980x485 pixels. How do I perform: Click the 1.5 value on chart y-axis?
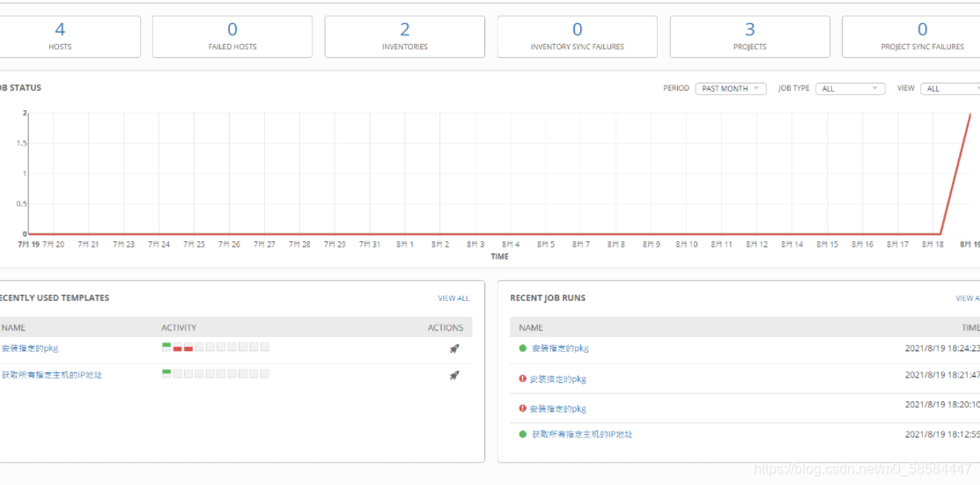click(20, 143)
